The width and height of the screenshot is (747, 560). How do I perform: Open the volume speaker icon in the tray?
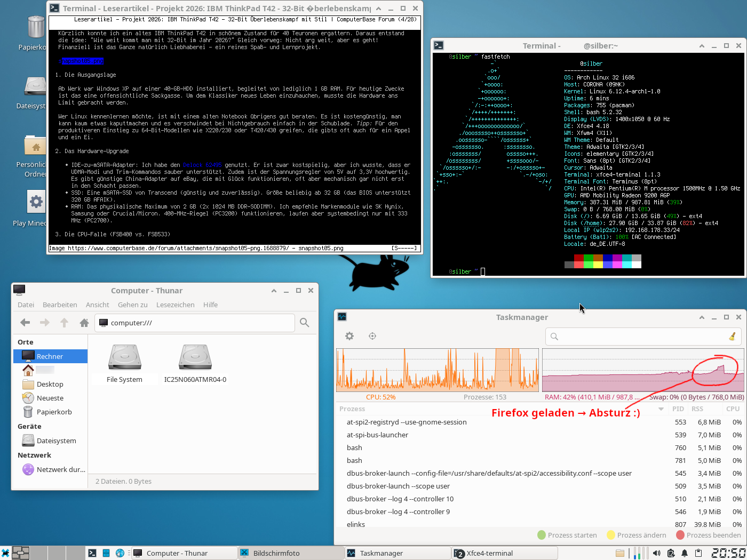(657, 553)
